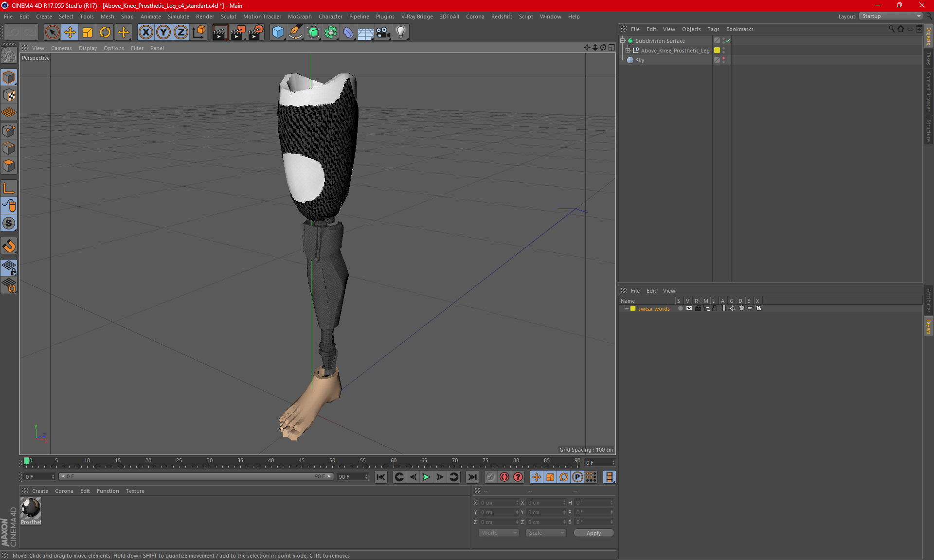
Task: Add a Camera object
Action: 383,32
